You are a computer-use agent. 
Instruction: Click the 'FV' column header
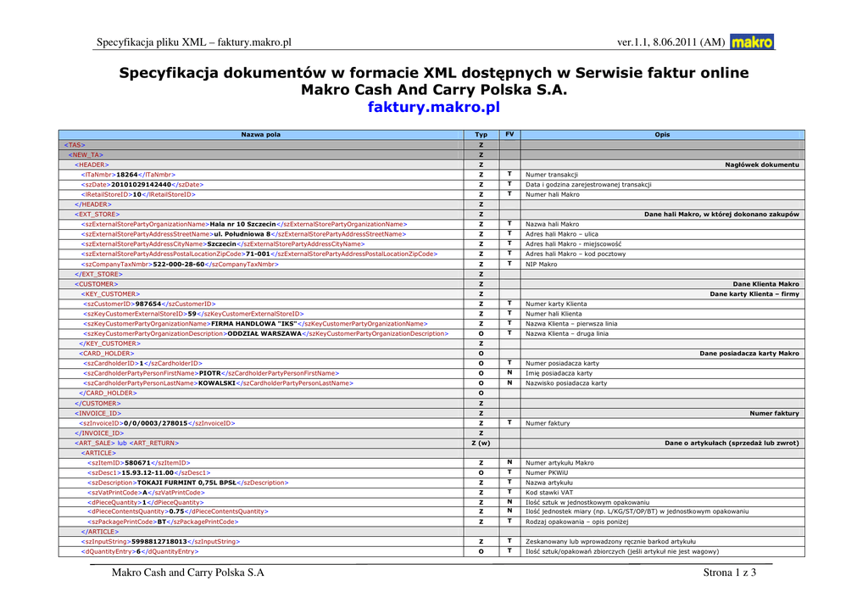click(x=509, y=135)
